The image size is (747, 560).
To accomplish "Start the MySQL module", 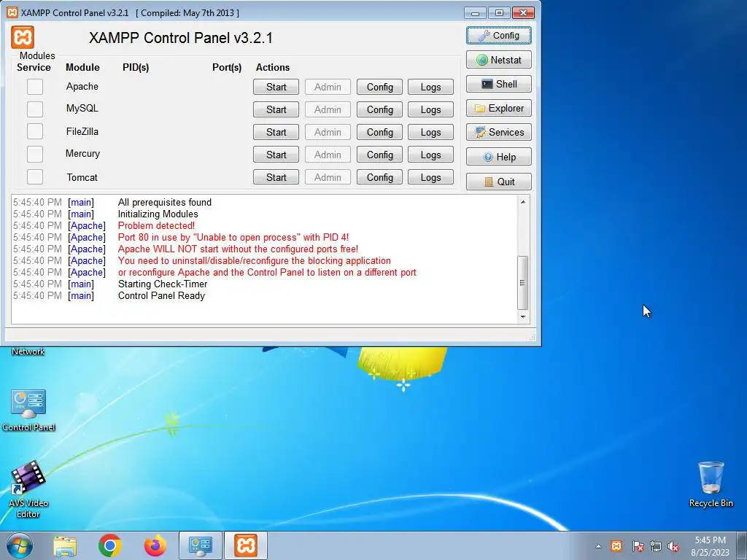I will pyautogui.click(x=276, y=109).
